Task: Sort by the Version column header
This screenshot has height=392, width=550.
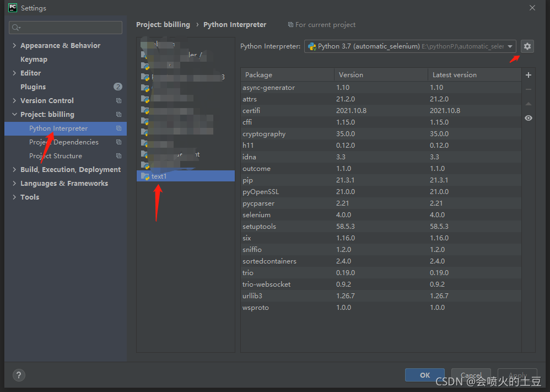Action: pos(381,75)
